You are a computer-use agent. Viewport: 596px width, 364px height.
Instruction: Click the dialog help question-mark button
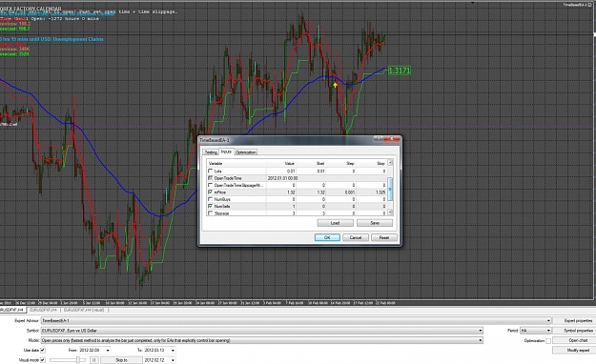click(379, 139)
